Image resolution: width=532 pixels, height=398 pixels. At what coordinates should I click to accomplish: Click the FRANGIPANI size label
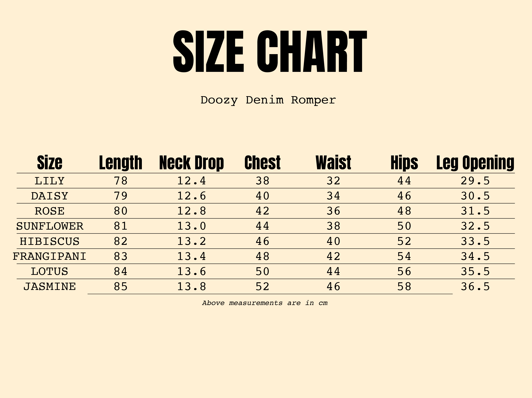[x=49, y=257]
